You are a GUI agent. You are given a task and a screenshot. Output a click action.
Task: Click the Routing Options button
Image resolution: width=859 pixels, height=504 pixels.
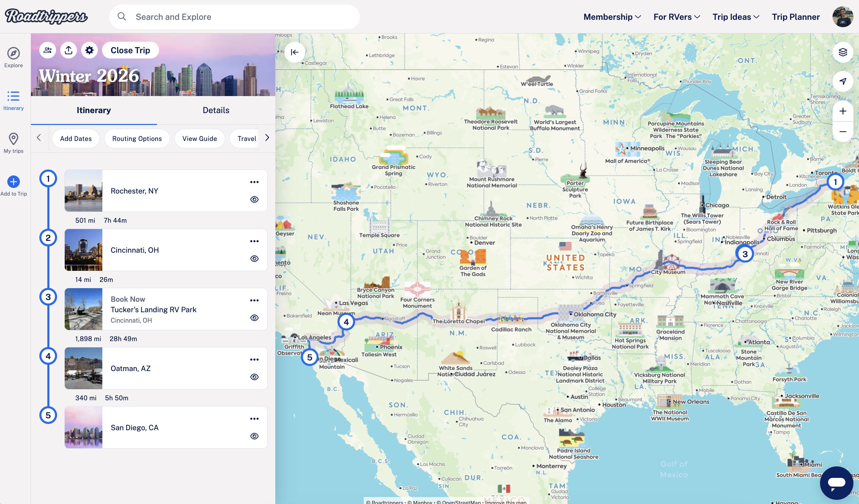click(137, 139)
